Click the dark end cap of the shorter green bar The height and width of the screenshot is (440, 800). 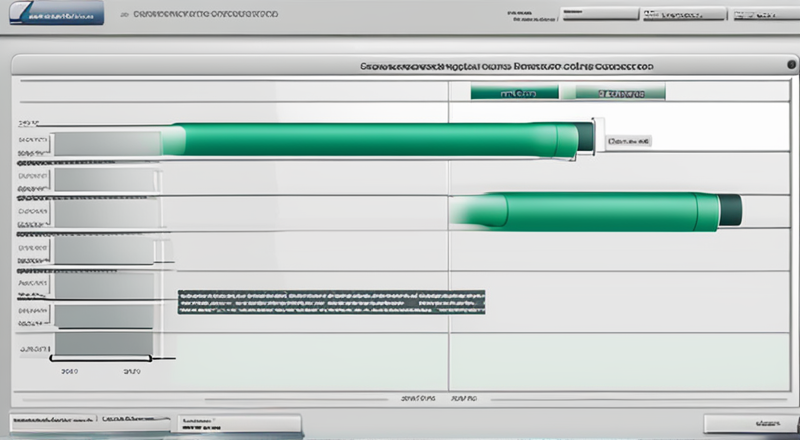(x=731, y=210)
